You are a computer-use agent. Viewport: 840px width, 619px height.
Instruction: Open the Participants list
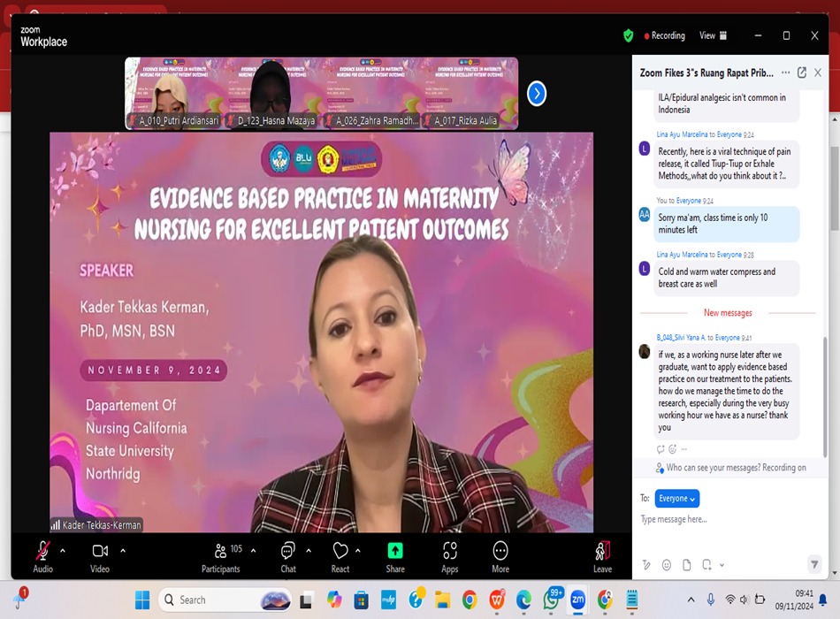pos(221,556)
